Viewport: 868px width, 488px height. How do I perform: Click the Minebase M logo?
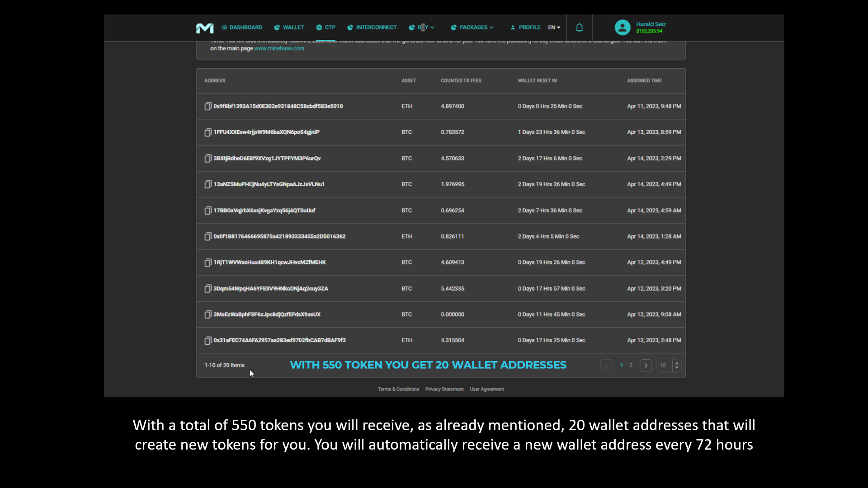click(x=205, y=28)
